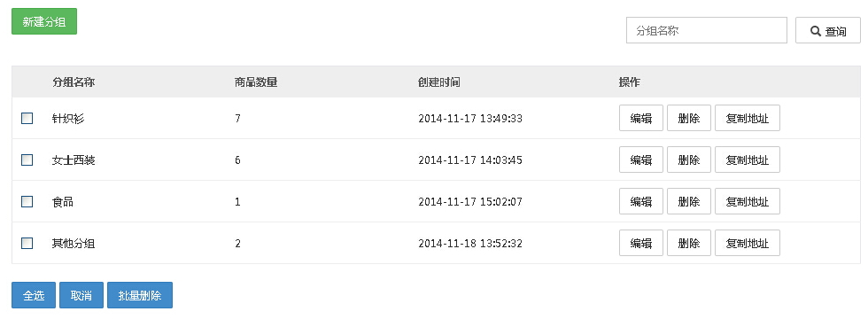Focus the 分组名称 search field
Viewport: 868px width, 327px height.
pos(707,30)
